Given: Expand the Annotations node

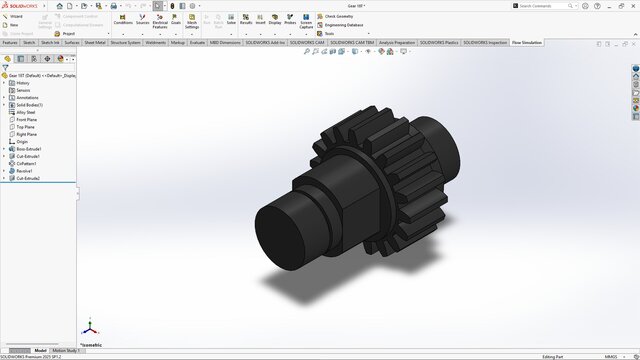Looking at the screenshot, I should click(4, 98).
